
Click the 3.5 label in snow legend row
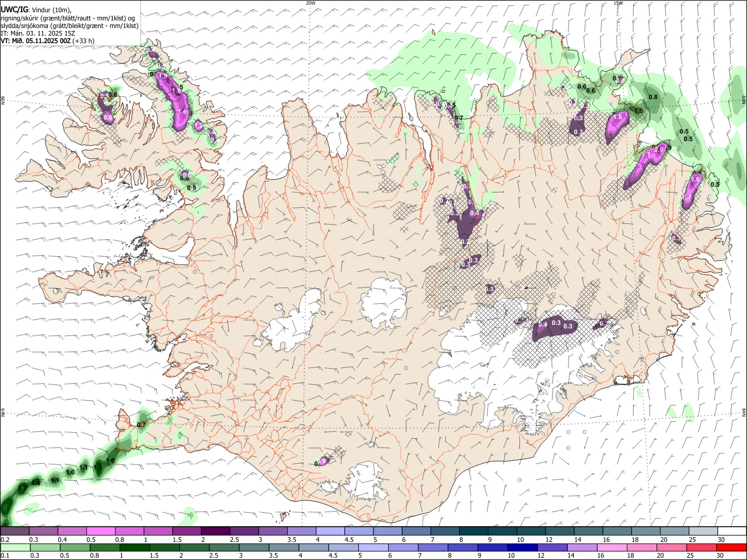click(292, 540)
